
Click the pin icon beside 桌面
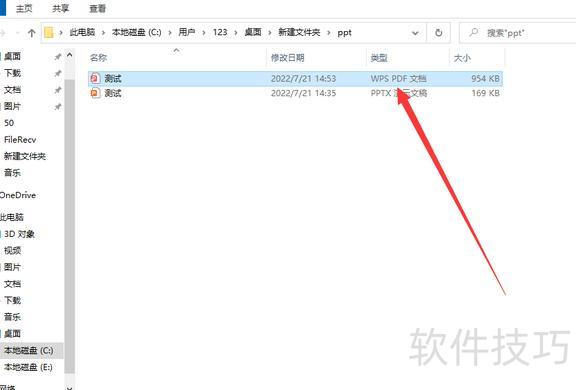(x=58, y=57)
